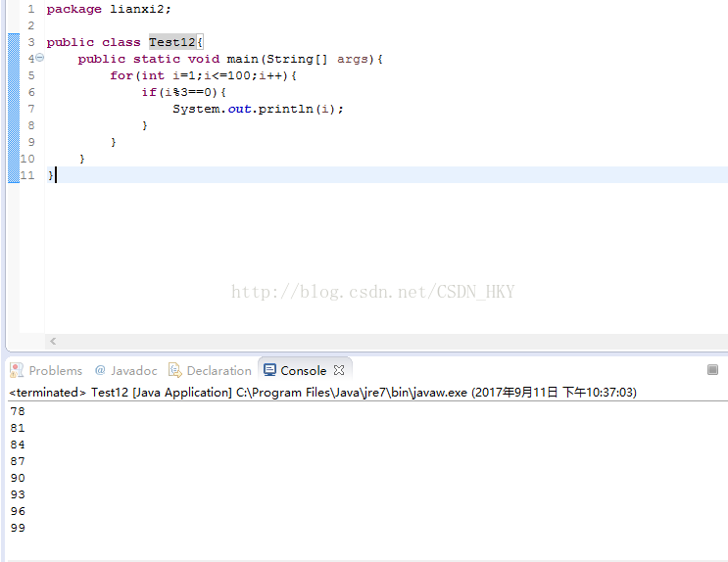The image size is (728, 562).
Task: Click line number 7 in gutter
Action: click(31, 109)
